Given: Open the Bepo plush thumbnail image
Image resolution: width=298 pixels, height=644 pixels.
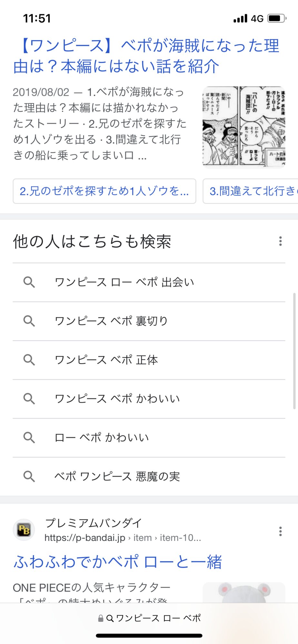Looking at the screenshot, I should (244, 592).
